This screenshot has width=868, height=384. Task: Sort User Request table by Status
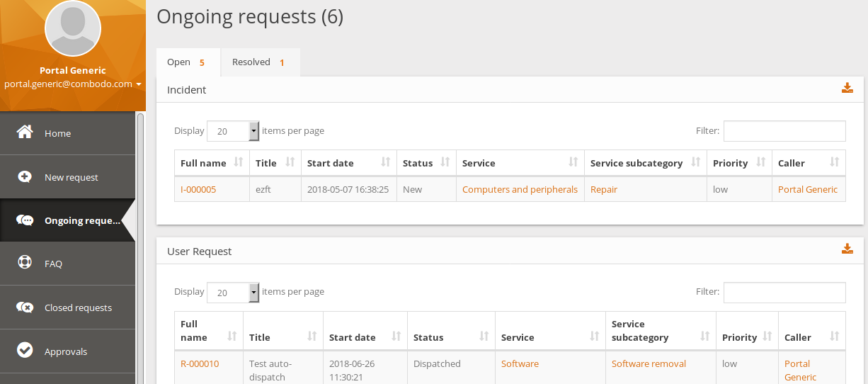[451, 337]
